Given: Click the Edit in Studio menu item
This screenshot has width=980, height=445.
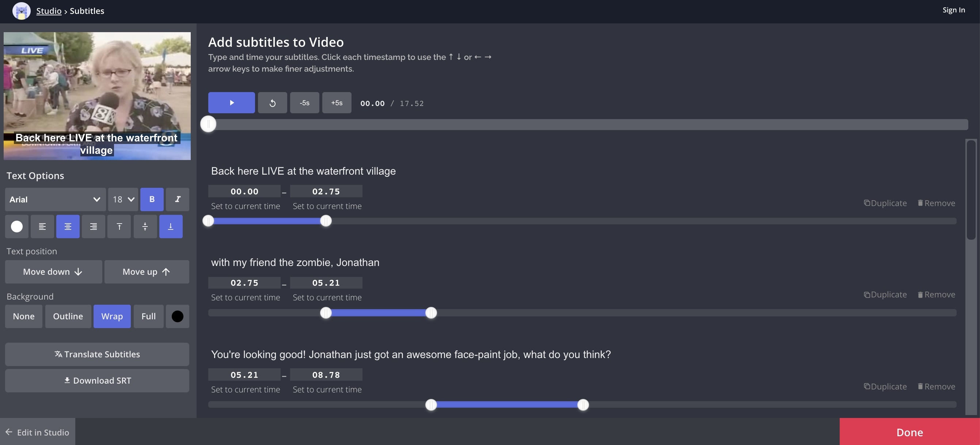Looking at the screenshot, I should pos(38,431).
